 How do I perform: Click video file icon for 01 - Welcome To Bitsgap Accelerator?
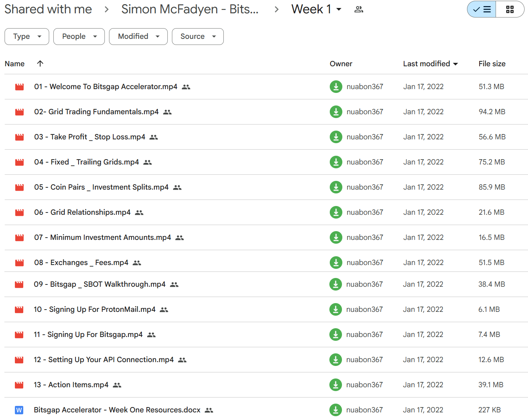[x=19, y=87]
